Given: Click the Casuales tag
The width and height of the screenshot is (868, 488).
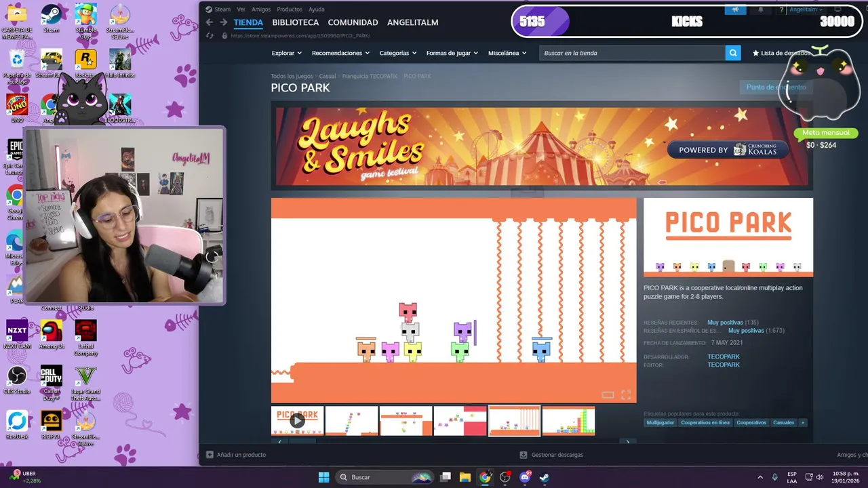Looking at the screenshot, I should click(783, 422).
